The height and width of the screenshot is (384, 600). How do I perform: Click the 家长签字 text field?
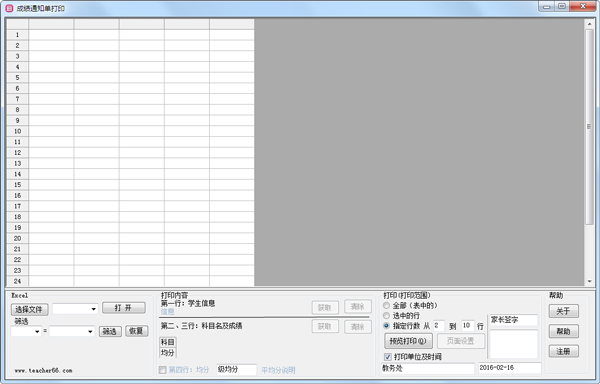coord(513,320)
